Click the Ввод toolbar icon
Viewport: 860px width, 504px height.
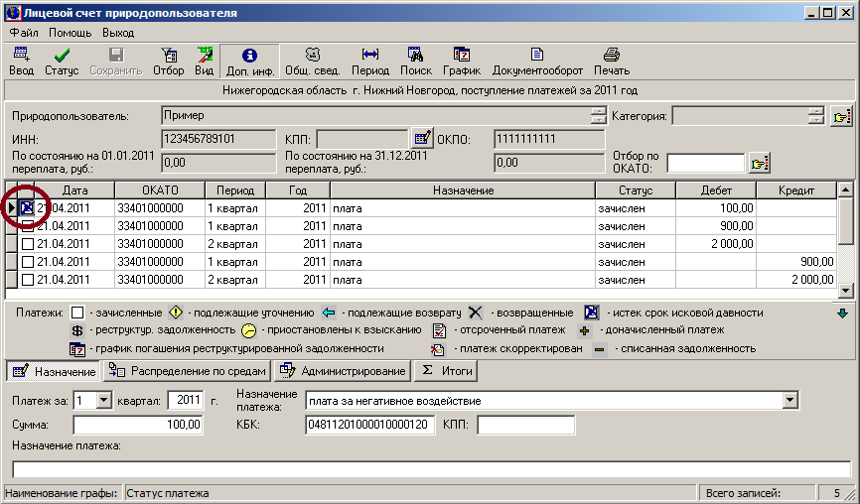coord(21,57)
